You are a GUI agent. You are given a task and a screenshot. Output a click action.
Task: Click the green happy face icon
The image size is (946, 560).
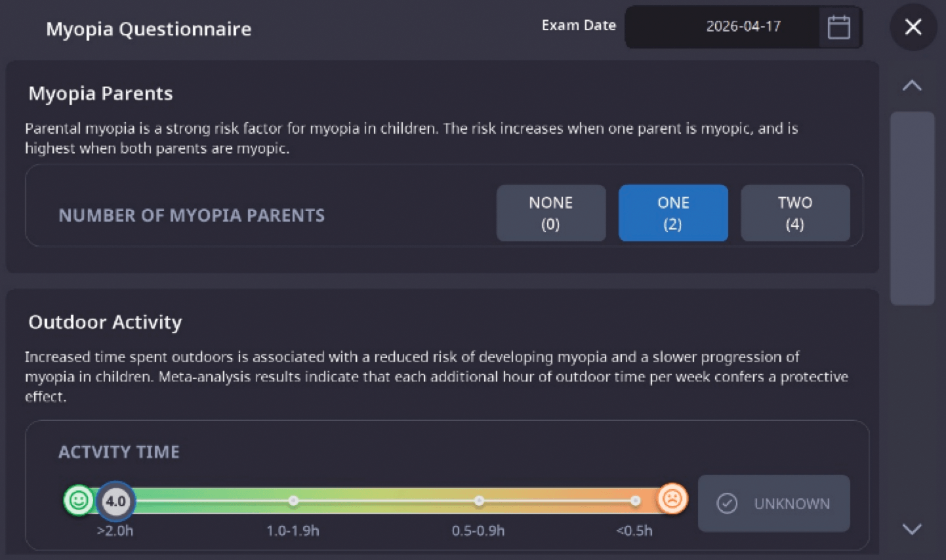click(x=79, y=500)
